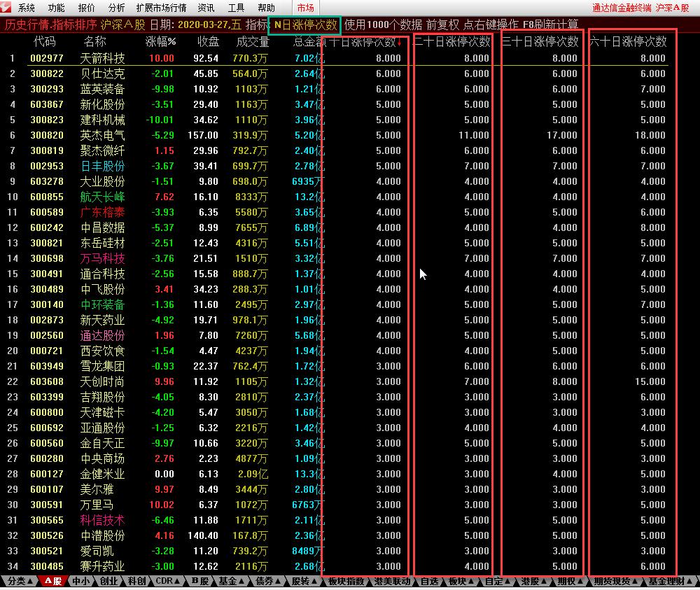Sort by 十日涨停次数 column header

pos(364,41)
